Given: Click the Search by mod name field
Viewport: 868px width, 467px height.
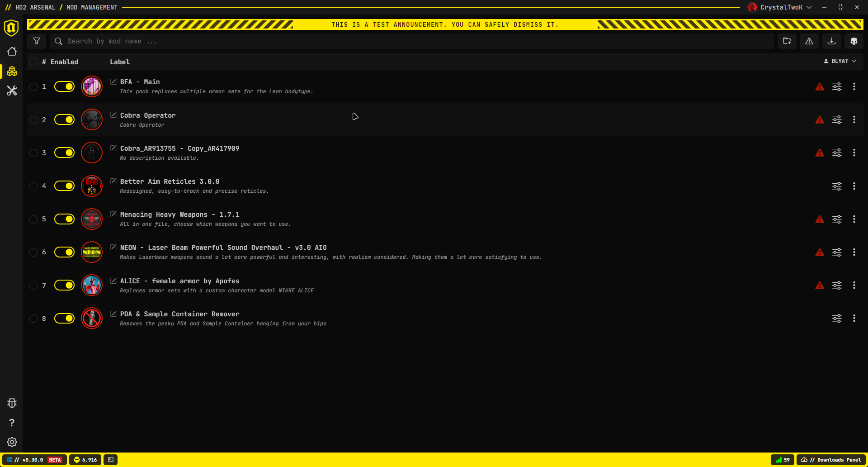Looking at the screenshot, I should pos(407,41).
